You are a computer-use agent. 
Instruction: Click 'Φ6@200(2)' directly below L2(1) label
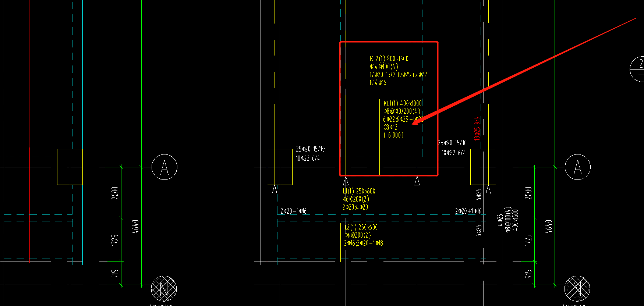tap(357, 235)
